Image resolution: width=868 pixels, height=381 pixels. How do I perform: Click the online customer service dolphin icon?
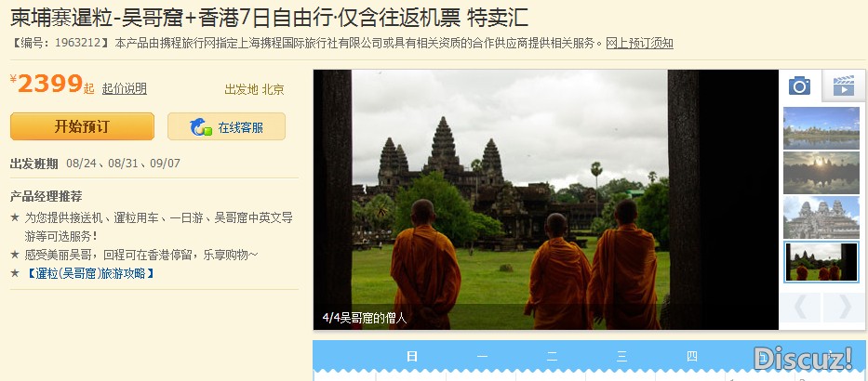[x=200, y=126]
